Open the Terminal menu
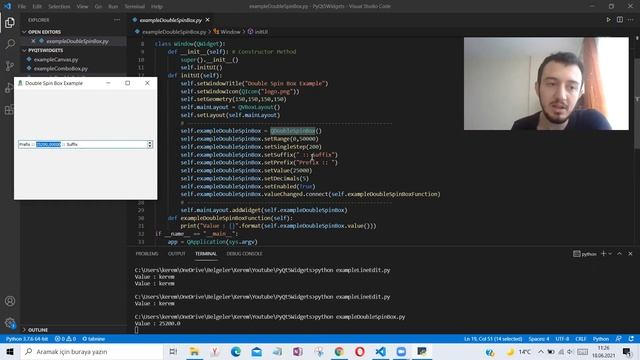Viewport: 640px width, 360px height. (135, 7)
